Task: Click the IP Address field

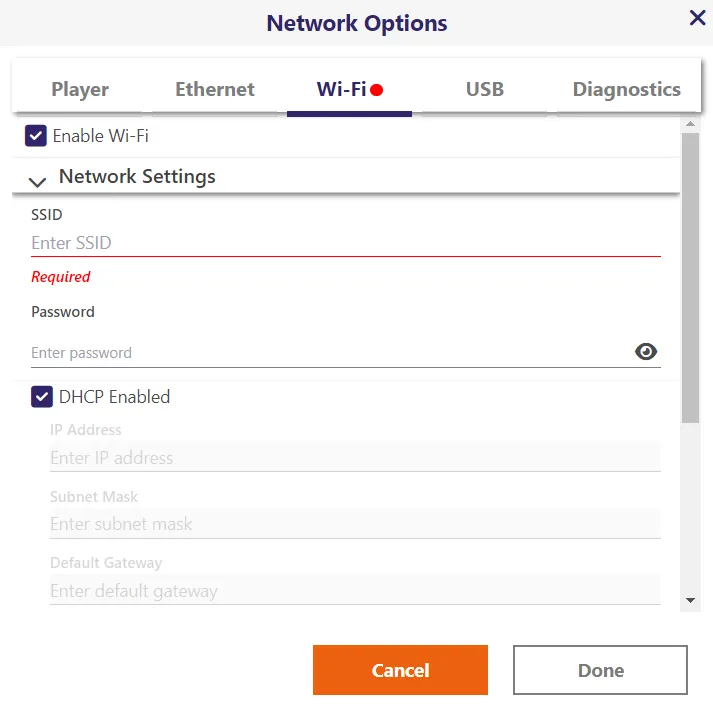Action: [355, 458]
